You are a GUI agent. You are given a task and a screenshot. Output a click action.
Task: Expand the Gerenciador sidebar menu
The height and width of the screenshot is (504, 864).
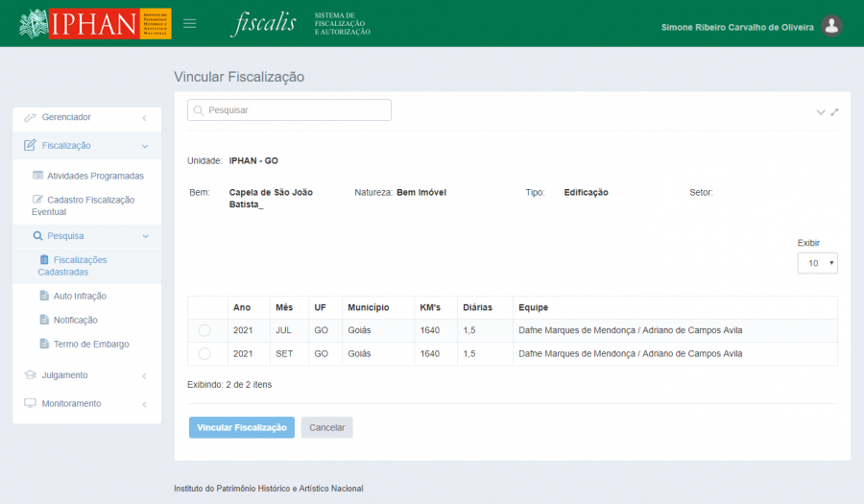point(85,117)
